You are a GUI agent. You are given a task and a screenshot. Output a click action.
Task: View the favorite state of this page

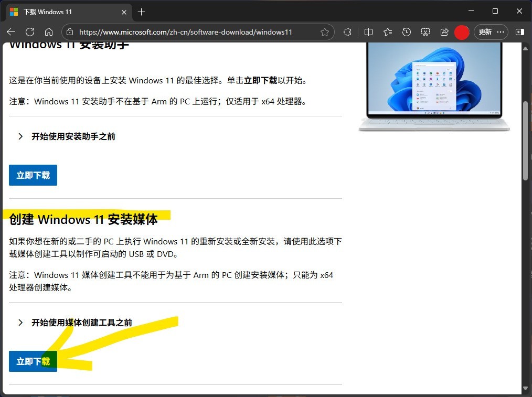(325, 32)
